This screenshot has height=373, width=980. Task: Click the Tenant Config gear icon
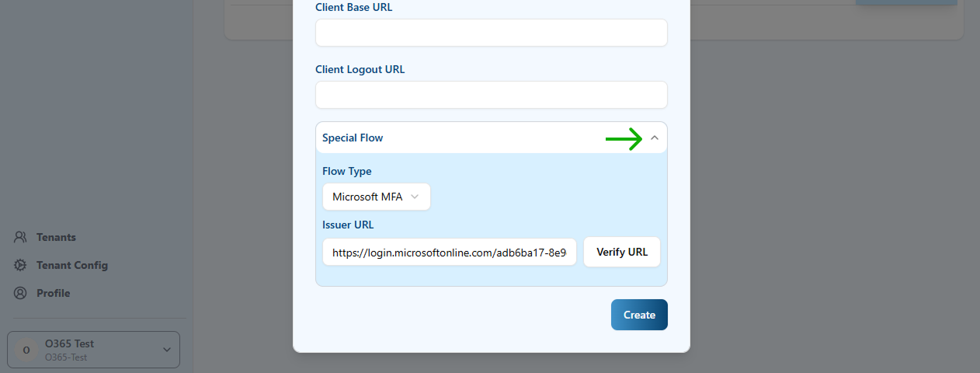coord(21,265)
